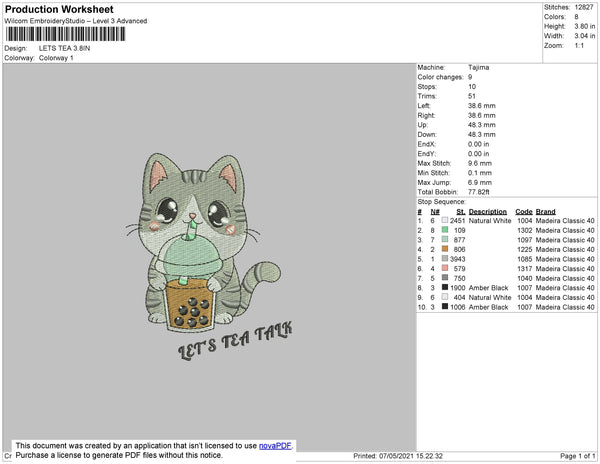Click max stitch value '9.6 mm'
The height and width of the screenshot is (464, 600).
point(480,163)
